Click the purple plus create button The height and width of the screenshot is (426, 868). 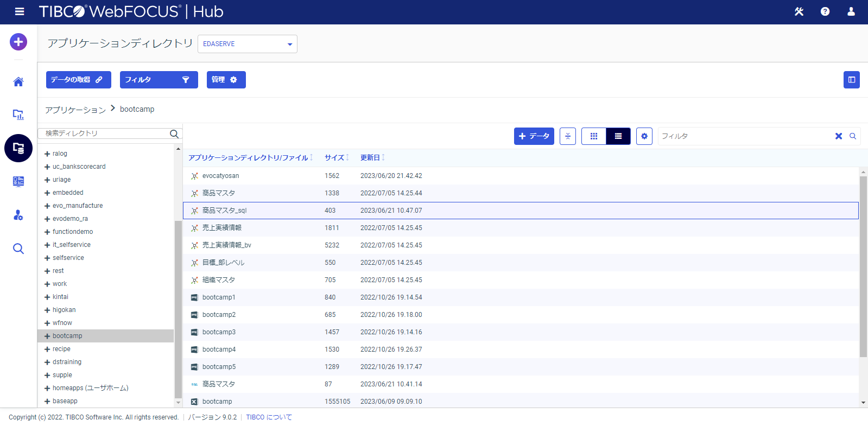(18, 42)
